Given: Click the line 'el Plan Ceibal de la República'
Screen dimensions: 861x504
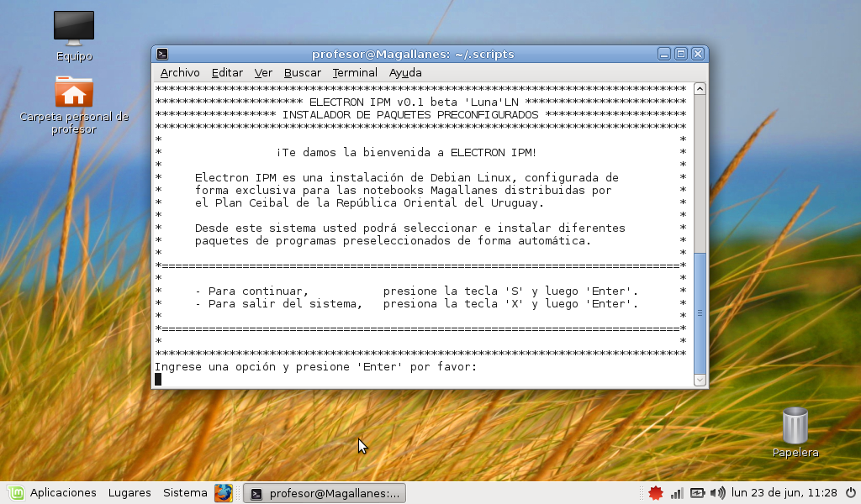Looking at the screenshot, I should [369, 203].
